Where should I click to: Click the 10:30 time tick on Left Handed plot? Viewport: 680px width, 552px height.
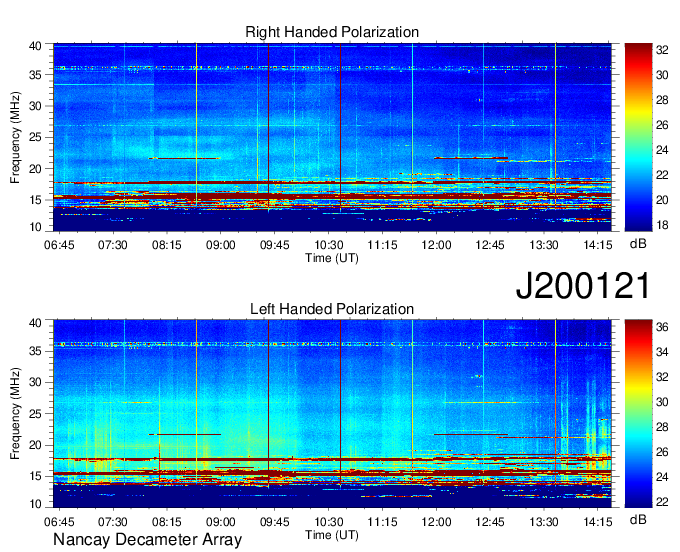(x=328, y=522)
